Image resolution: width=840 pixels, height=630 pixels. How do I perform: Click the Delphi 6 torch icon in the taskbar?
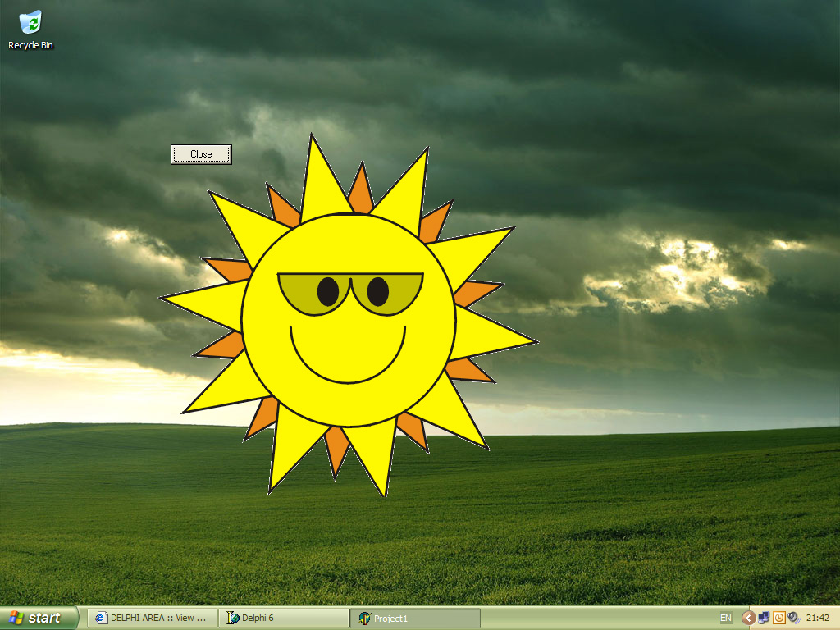(x=233, y=618)
